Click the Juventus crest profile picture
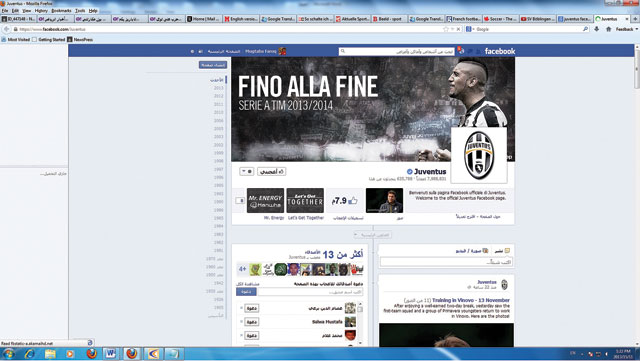Viewport: 640px width, 361px height. pyautogui.click(x=479, y=155)
